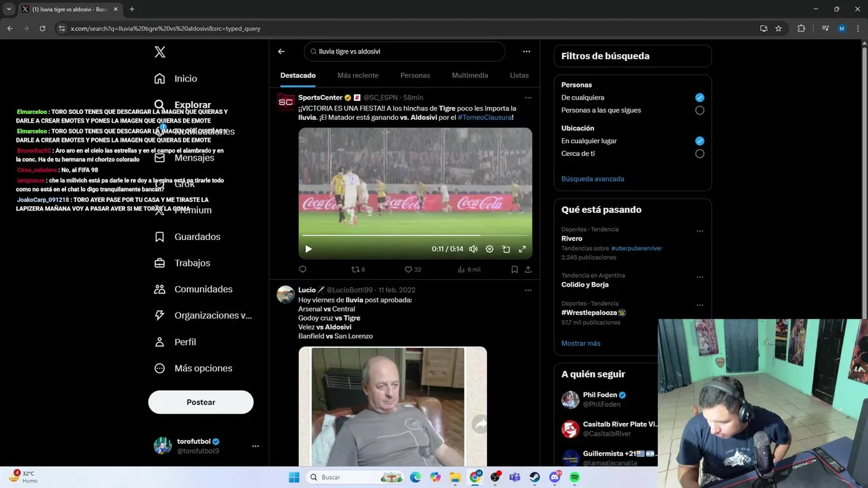Image resolution: width=868 pixels, height=488 pixels.
Task: Open the Lucio post image
Action: click(393, 406)
